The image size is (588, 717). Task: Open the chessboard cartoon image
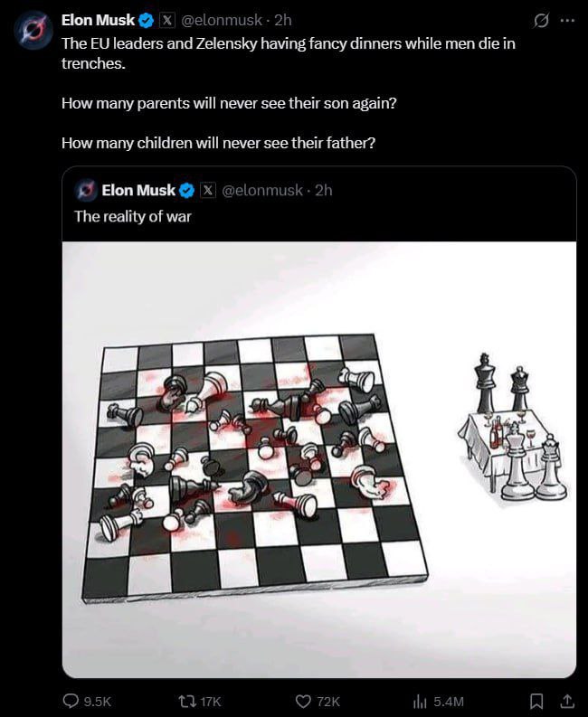tap(319, 459)
